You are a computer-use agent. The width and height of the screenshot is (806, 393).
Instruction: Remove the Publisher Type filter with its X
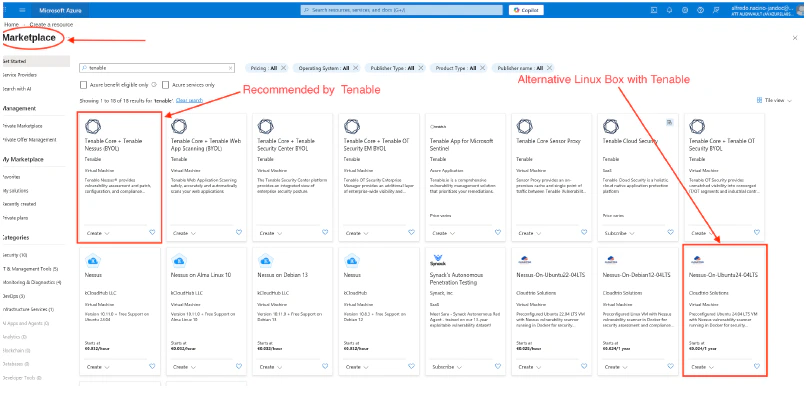(x=420, y=68)
